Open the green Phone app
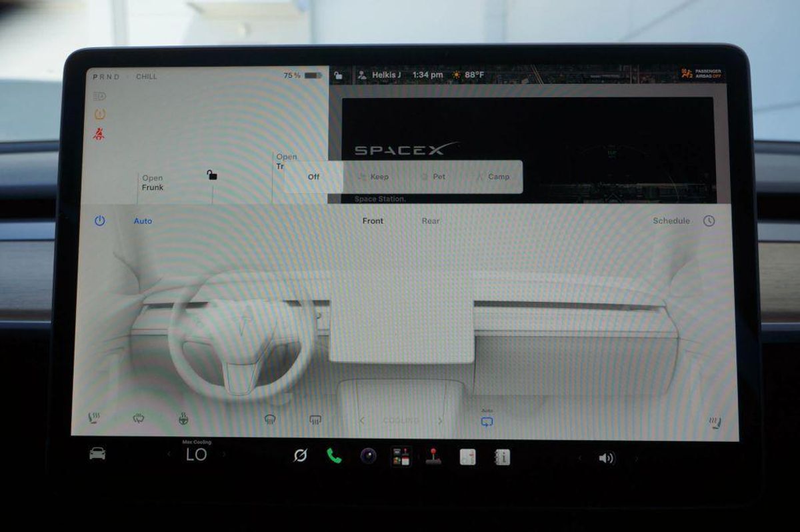This screenshot has height=532, width=800. coord(334,456)
